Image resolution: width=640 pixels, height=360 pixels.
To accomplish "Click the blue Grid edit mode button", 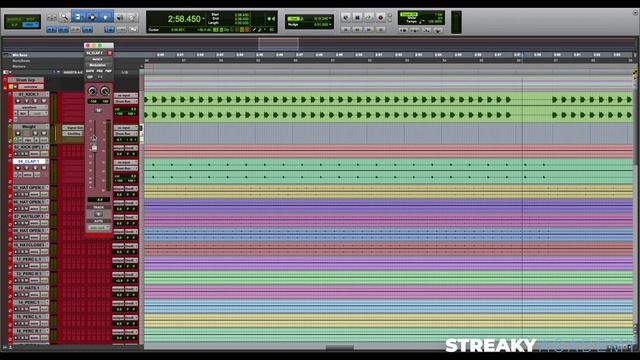I will [31, 25].
